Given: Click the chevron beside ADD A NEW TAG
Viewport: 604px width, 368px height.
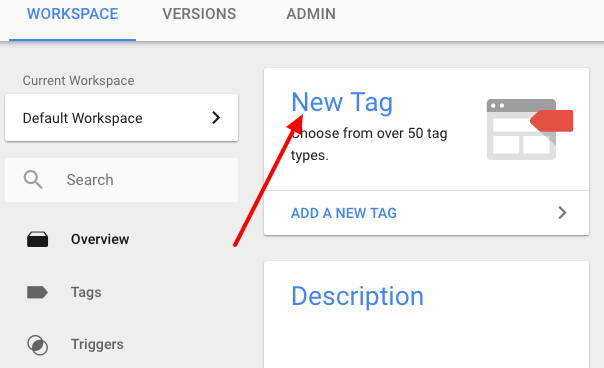Looking at the screenshot, I should tap(562, 213).
